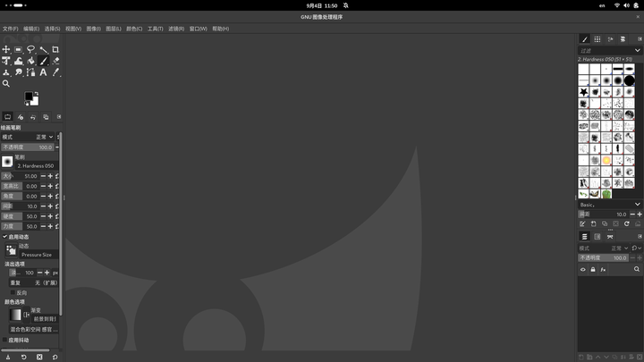
Task: Open the 图层 menu
Action: [114, 29]
